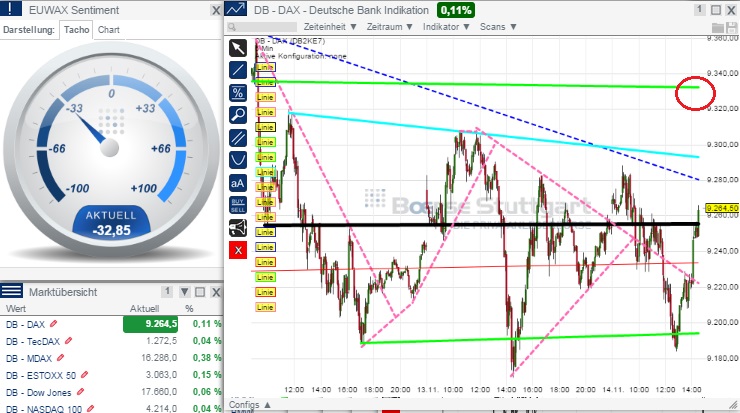The image size is (740, 413).
Task: Activate the magnifier zoom tool
Action: point(238,115)
